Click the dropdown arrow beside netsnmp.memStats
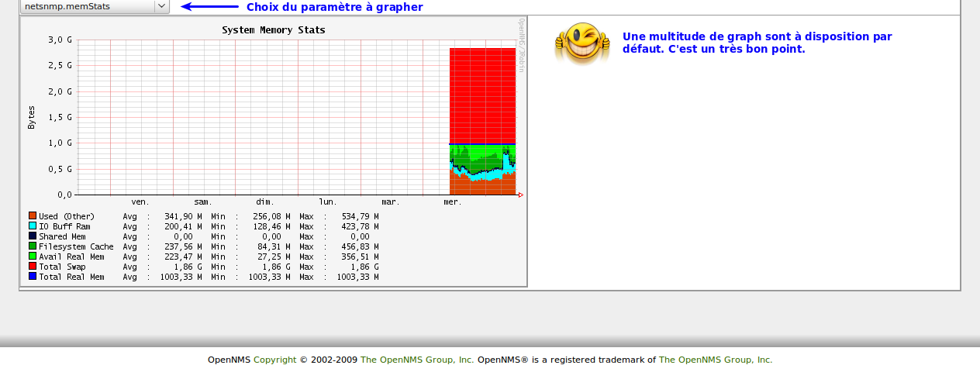The image size is (980, 372). pos(161,6)
